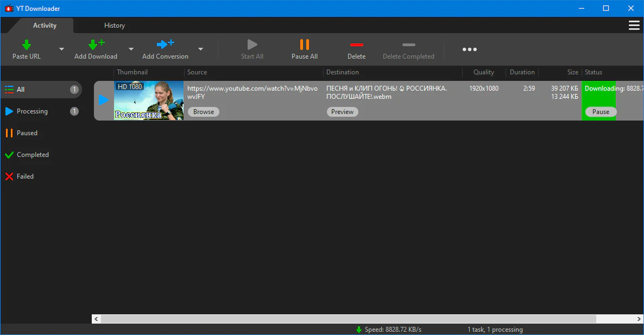Expand the Add Download dropdown arrow
The image size is (644, 335).
point(131,49)
